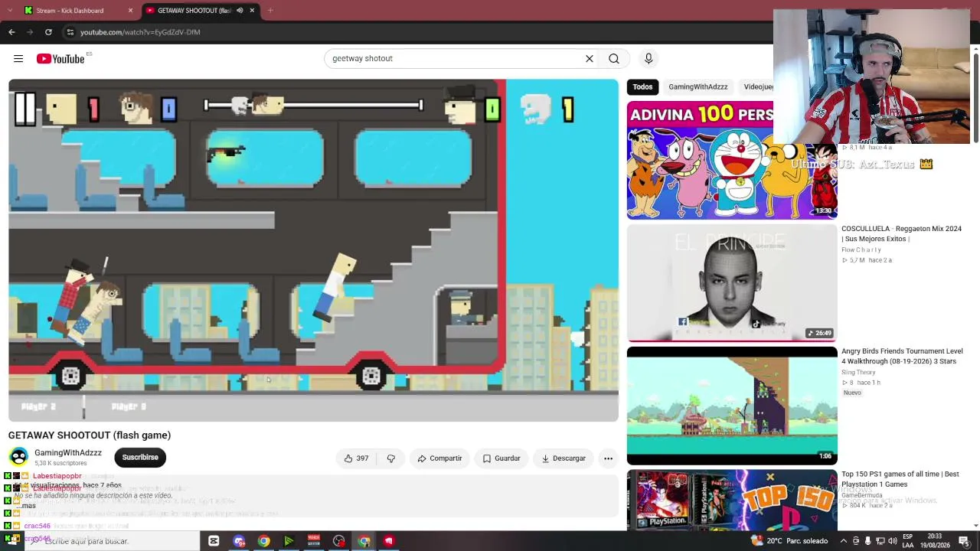Open the first Chrome taskbar icon
Screen dimensions: 980x551
[x=263, y=541]
